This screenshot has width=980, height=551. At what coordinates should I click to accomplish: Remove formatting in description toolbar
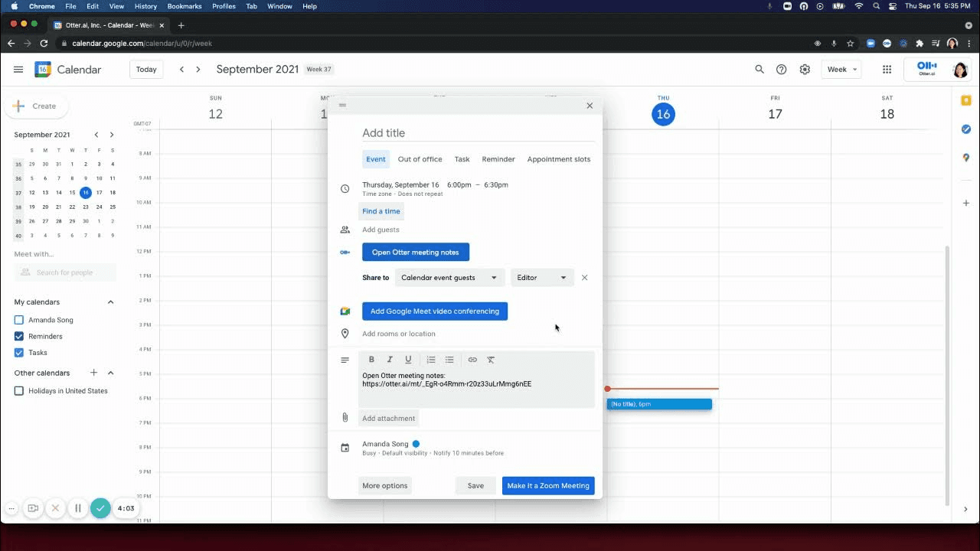[491, 360]
